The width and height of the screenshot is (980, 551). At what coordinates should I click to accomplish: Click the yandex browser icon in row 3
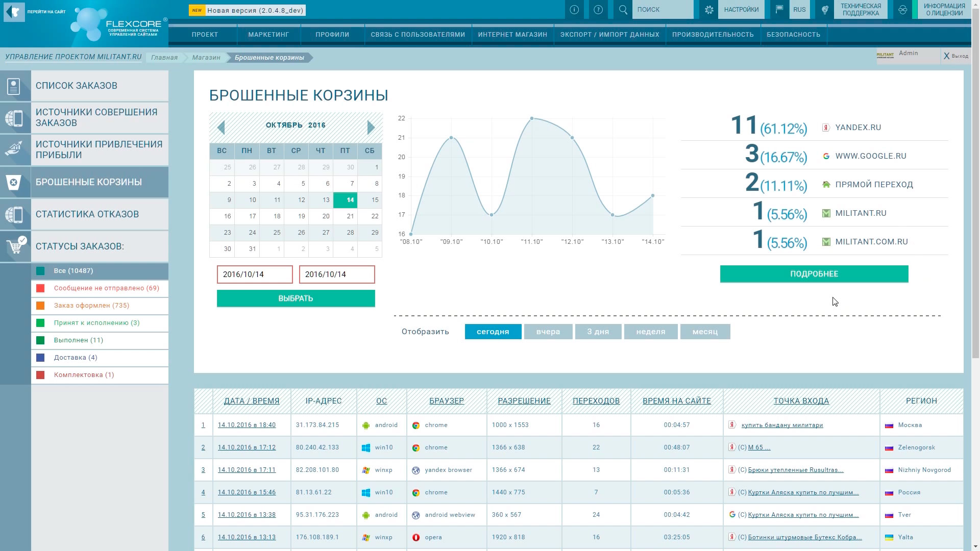(416, 470)
